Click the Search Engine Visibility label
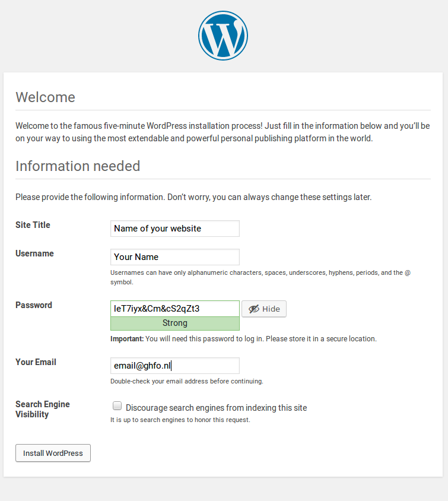 [x=43, y=410]
